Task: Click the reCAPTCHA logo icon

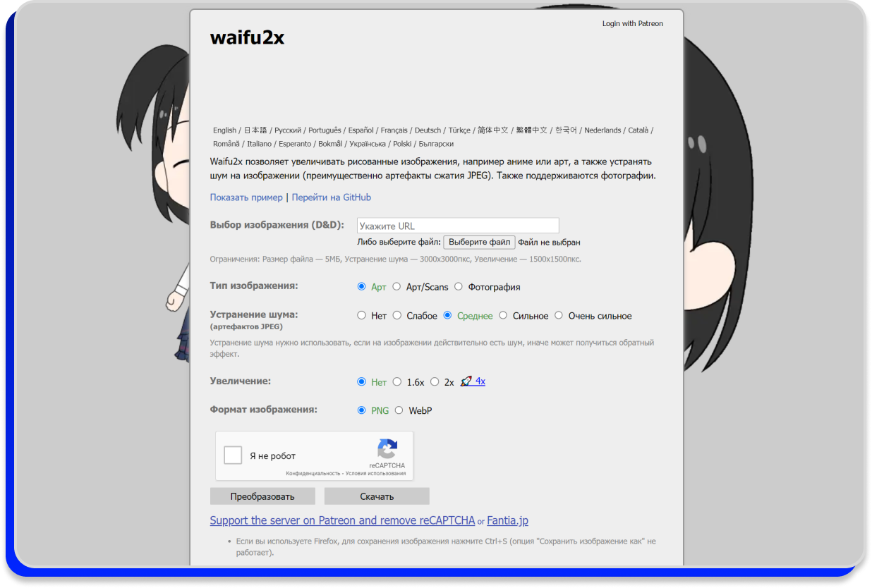Action: (x=387, y=450)
